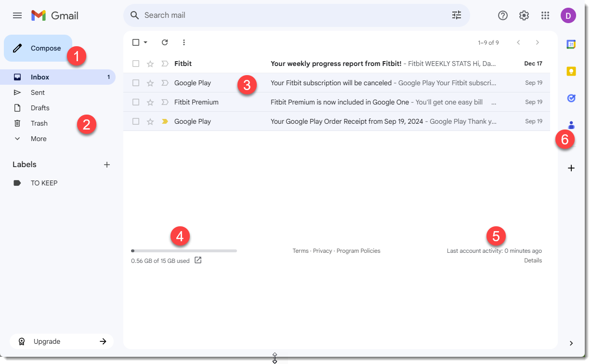Screen dimensions: 592x364
Task: Unmark Google Play Order Receipt as important
Action: [165, 121]
